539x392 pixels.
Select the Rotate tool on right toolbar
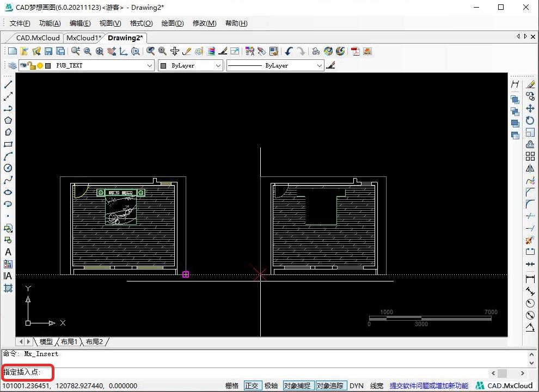[530, 120]
